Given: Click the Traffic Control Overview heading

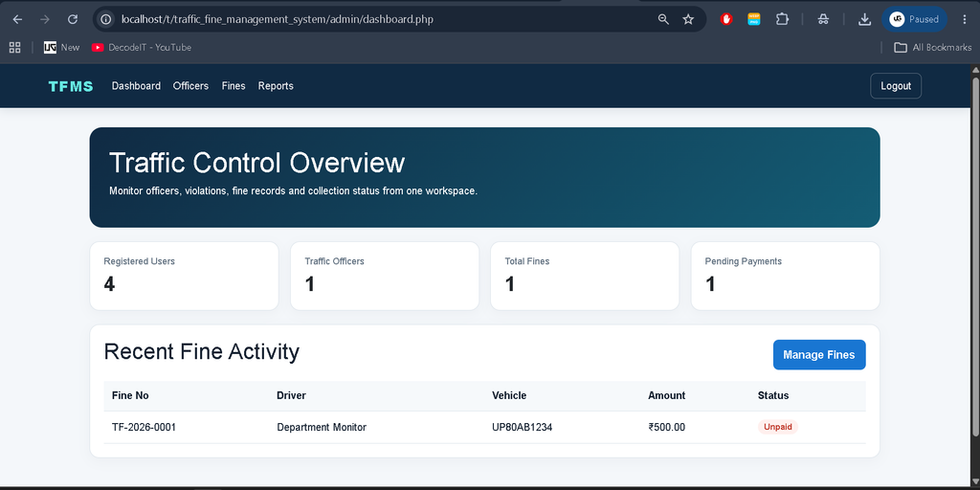Looking at the screenshot, I should pos(256,163).
